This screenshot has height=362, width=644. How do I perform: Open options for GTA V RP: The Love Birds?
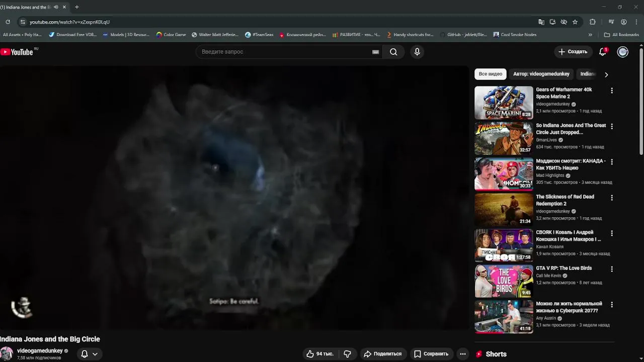pyautogui.click(x=612, y=269)
